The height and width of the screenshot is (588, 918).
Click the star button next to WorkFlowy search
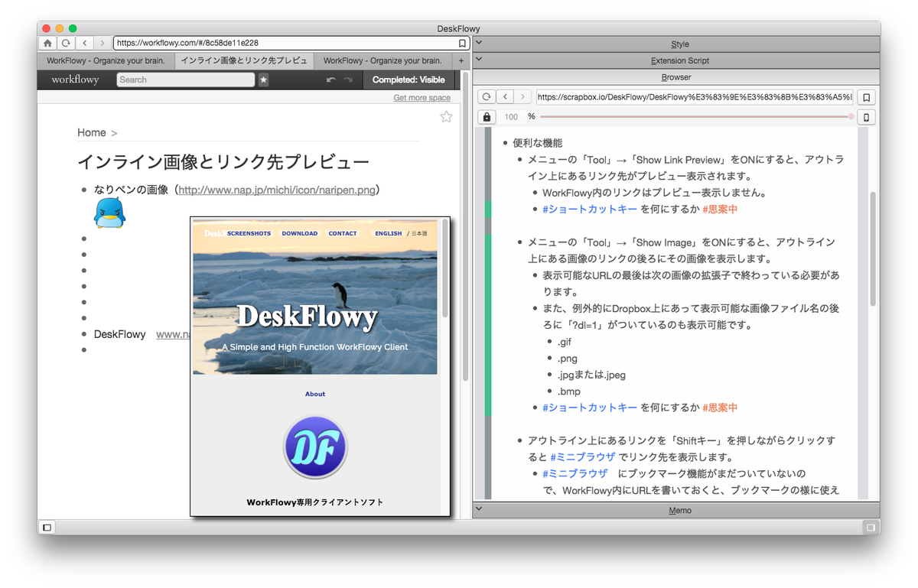click(263, 80)
